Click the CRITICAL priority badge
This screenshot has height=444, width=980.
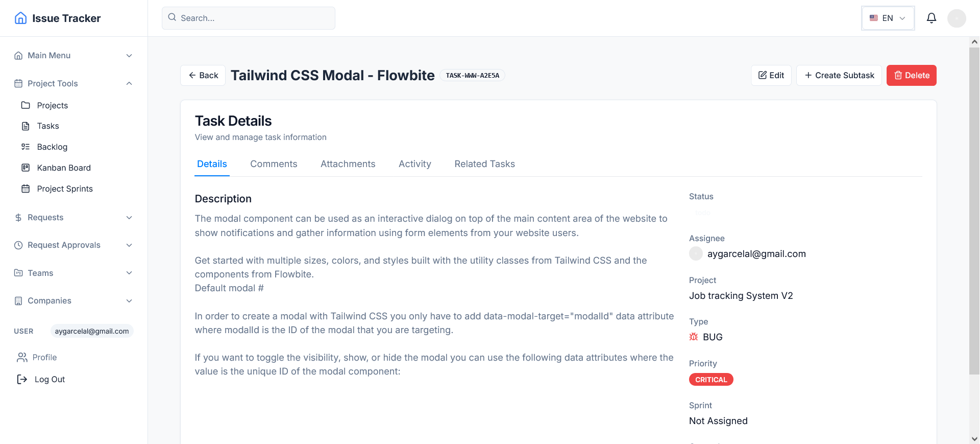tap(711, 380)
